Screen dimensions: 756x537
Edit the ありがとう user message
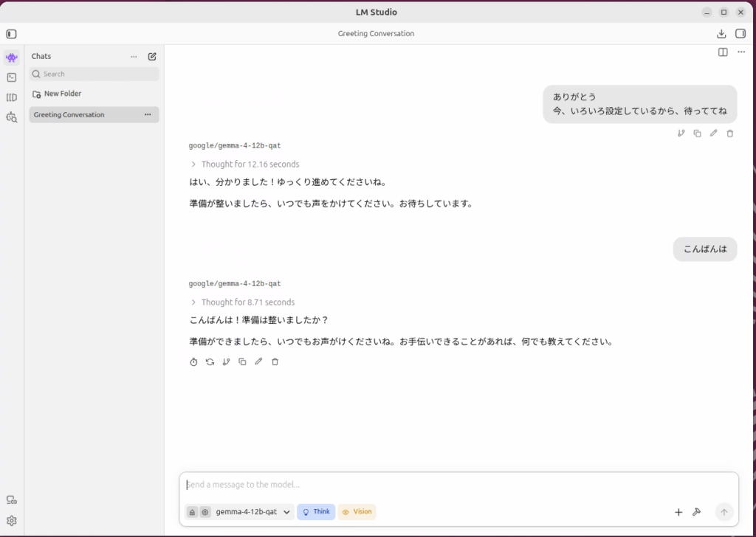(x=714, y=134)
